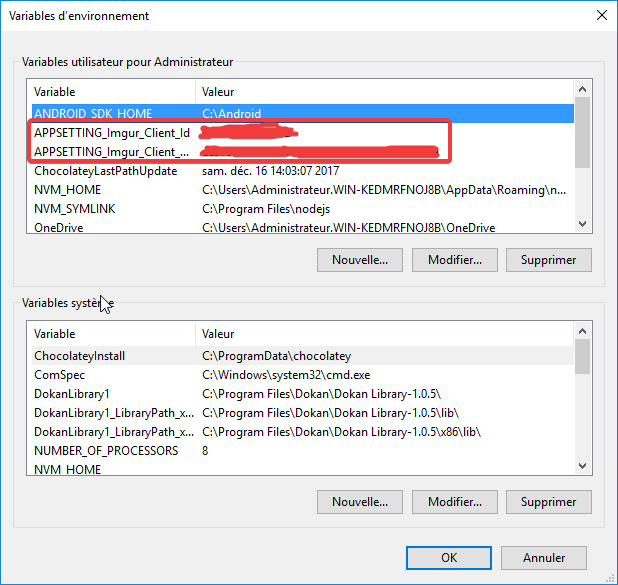Viewport: 618px width, 585px height.
Task: Click Nouvelle button for system variables
Action: pos(360,502)
